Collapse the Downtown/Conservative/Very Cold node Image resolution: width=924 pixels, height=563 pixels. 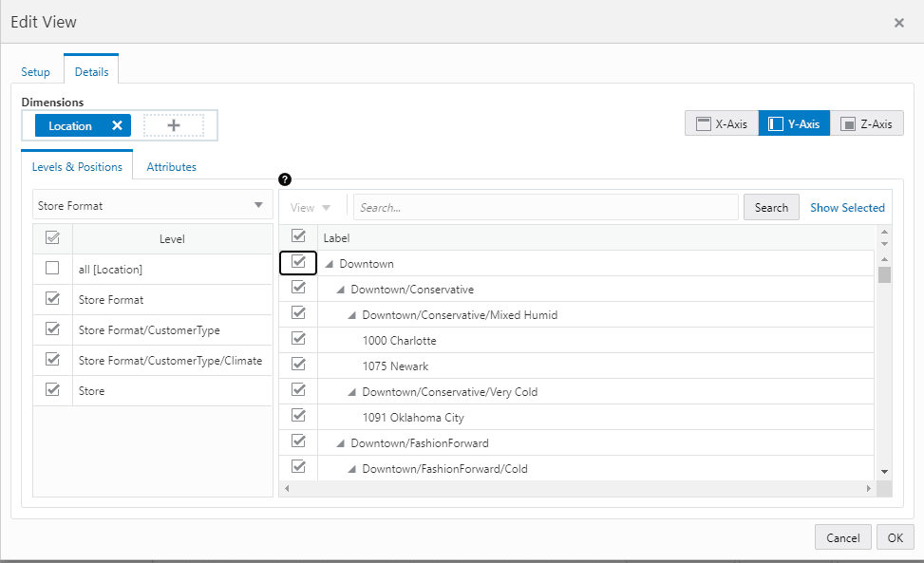[351, 392]
